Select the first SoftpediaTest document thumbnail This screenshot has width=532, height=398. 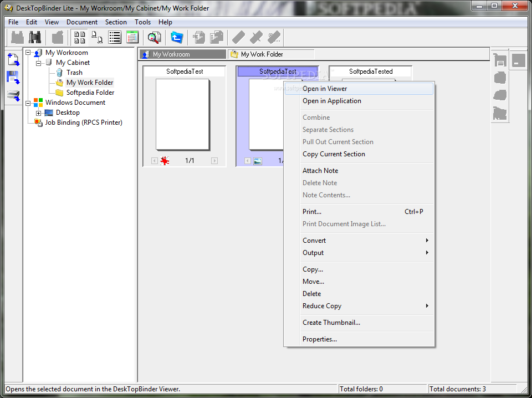pyautogui.click(x=182, y=115)
